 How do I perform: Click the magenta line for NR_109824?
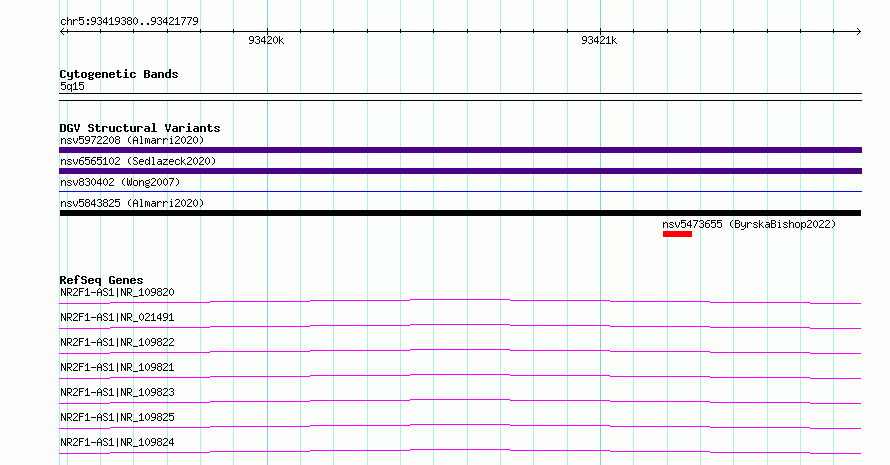click(460, 451)
